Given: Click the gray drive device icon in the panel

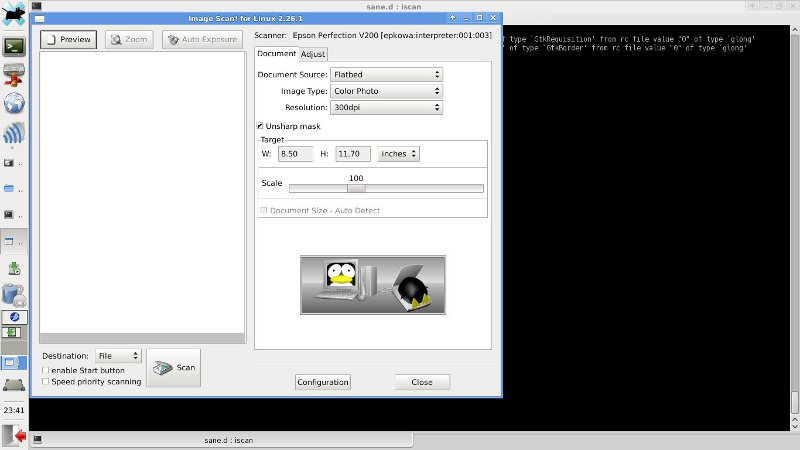Looking at the screenshot, I should (x=14, y=385).
